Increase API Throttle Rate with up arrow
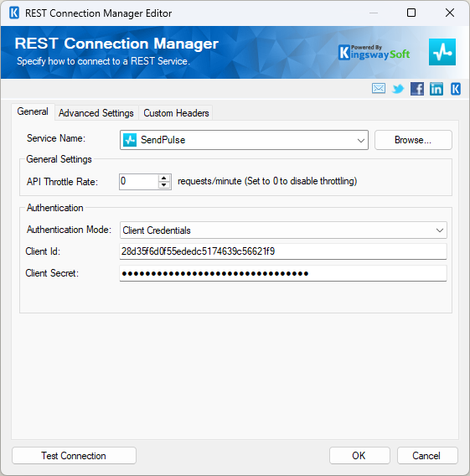The image size is (470, 476). [x=164, y=178]
